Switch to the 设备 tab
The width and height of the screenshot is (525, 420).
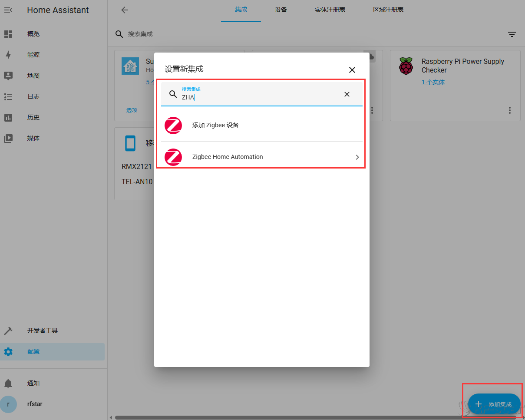point(281,10)
